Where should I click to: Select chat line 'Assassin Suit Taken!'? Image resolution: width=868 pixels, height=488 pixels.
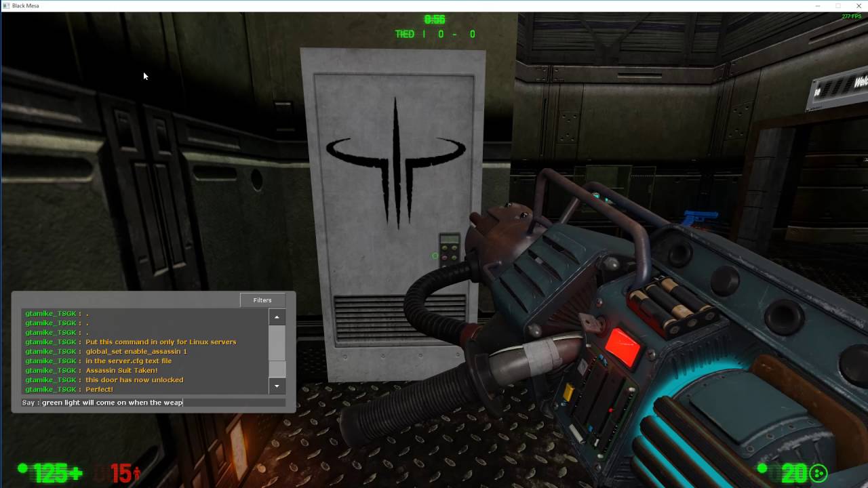[121, 371]
